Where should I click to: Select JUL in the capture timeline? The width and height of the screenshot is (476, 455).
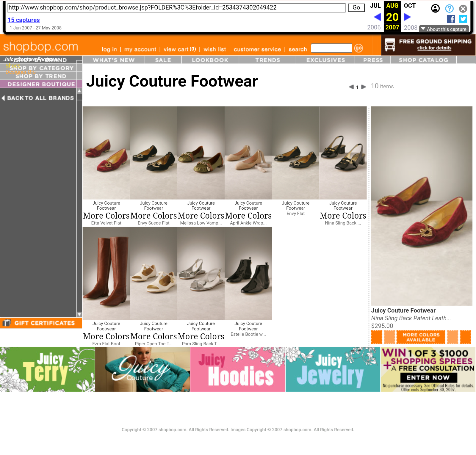point(375,6)
